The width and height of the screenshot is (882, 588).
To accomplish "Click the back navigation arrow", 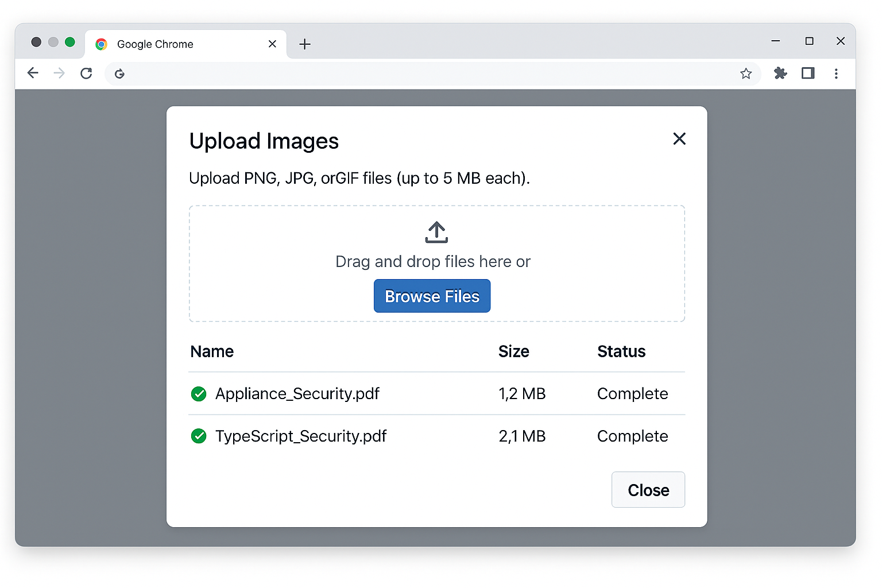I will click(33, 73).
